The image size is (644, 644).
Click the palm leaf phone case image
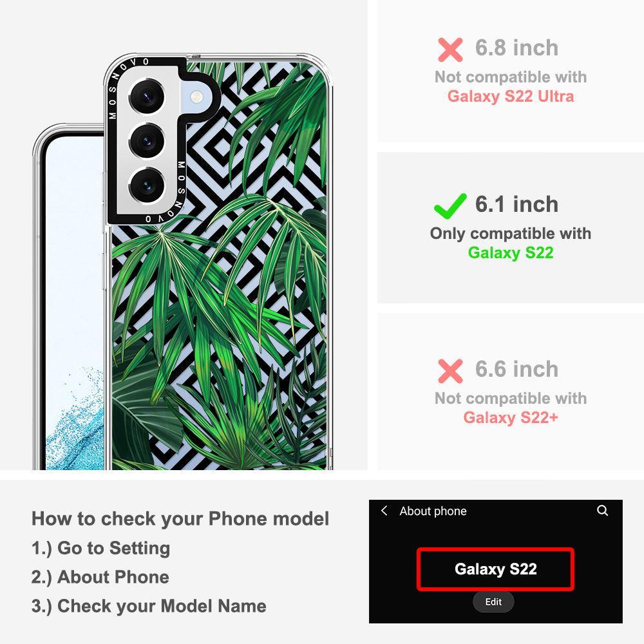tap(217, 261)
